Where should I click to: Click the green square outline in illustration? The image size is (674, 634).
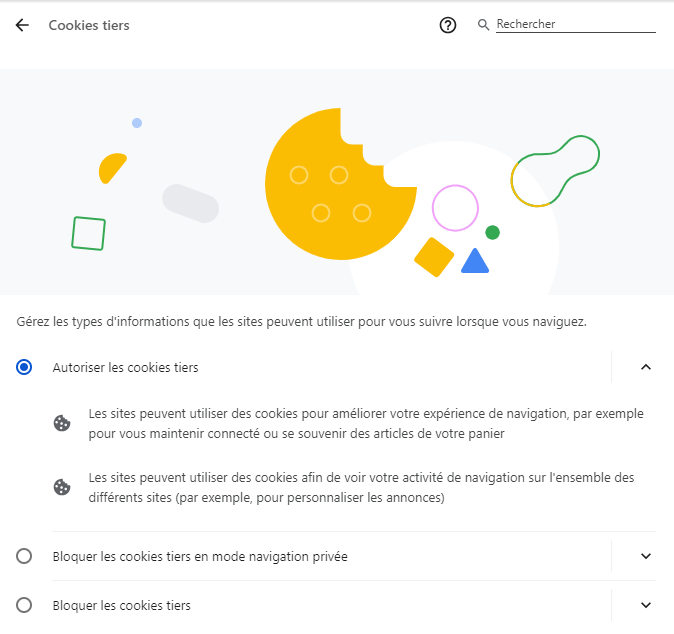tap(89, 233)
